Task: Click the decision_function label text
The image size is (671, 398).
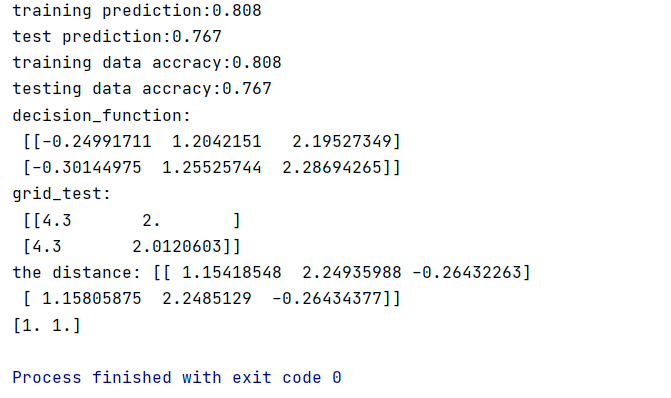Action: point(101,116)
